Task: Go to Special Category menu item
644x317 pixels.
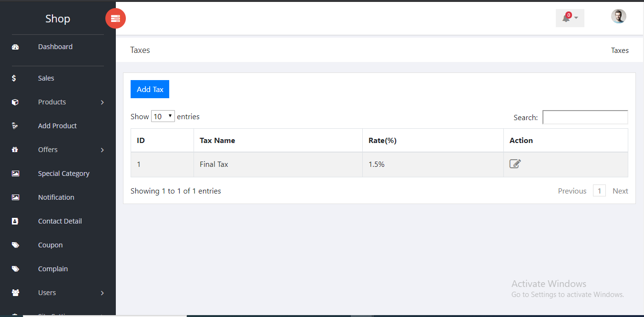Action: tap(63, 174)
